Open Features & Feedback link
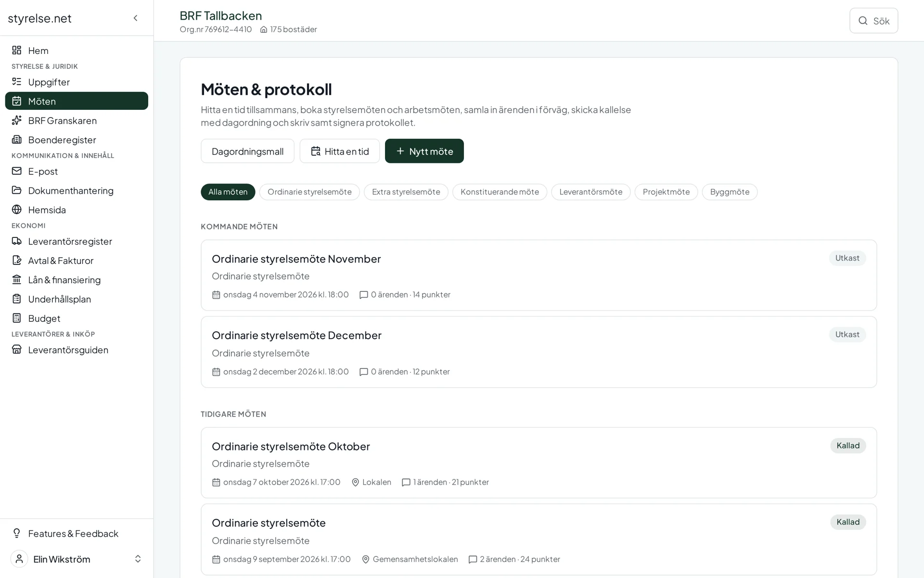 click(x=77, y=533)
